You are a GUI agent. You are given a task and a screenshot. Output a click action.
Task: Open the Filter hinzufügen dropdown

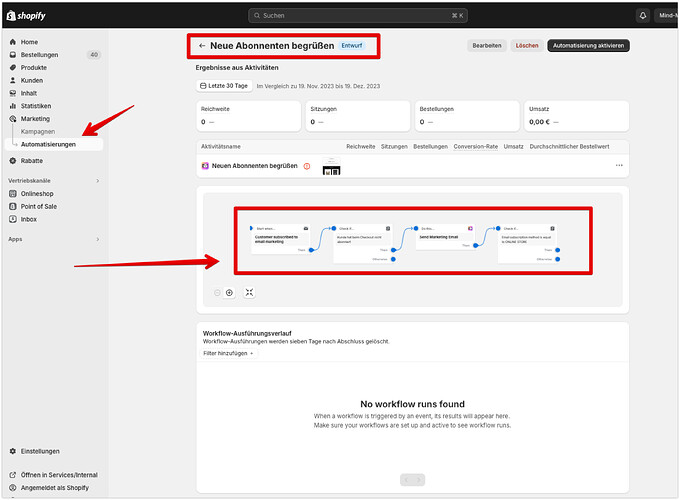click(x=228, y=353)
